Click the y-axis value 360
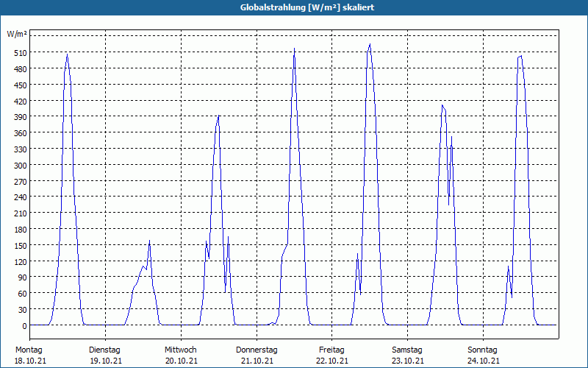Screen dimensions: 588x368 (21, 133)
